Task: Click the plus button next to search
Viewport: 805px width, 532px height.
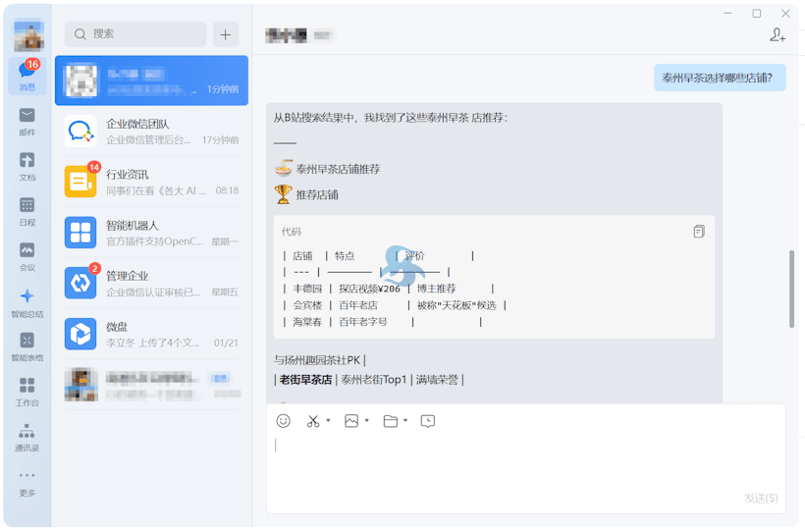Action: [226, 34]
